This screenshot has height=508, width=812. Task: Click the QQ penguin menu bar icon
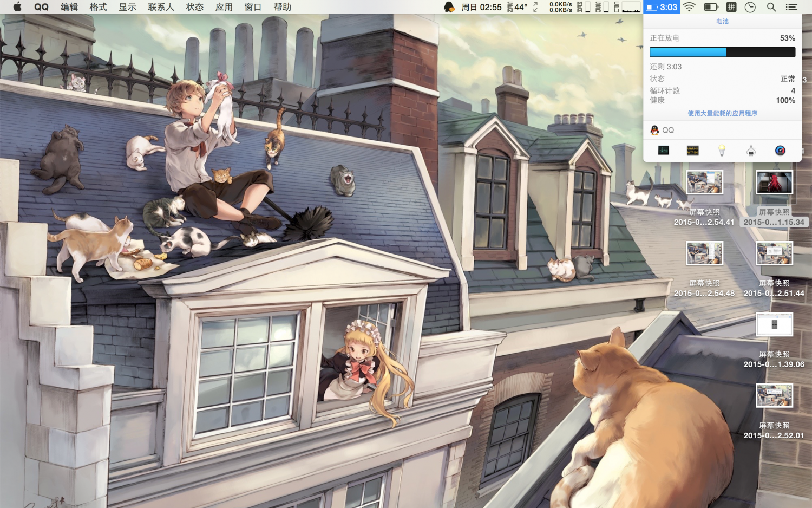click(449, 7)
